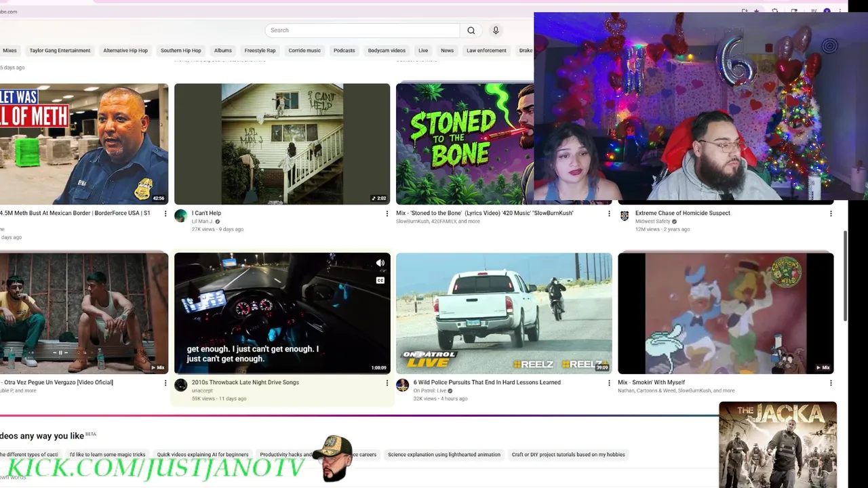Image resolution: width=868 pixels, height=488 pixels.
Task: Open 'I Can't Help' video title
Action: point(206,213)
